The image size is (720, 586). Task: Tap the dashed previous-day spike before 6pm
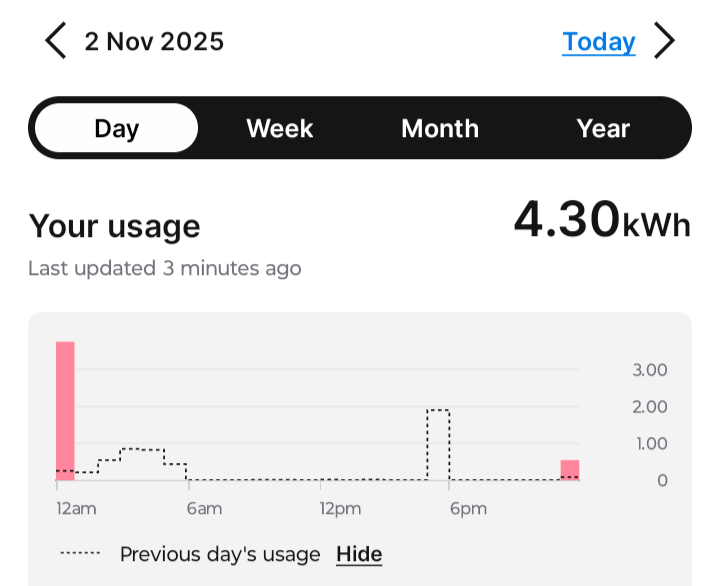click(x=438, y=444)
